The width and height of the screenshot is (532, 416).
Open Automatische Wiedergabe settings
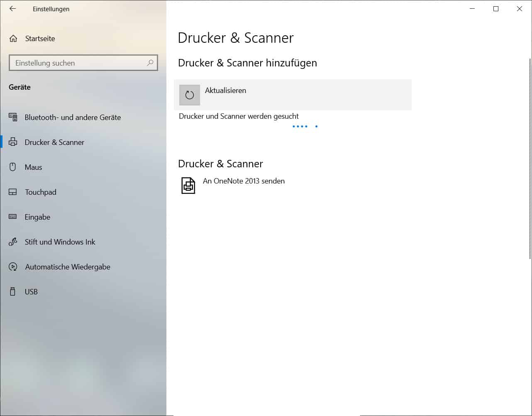[x=83, y=267]
